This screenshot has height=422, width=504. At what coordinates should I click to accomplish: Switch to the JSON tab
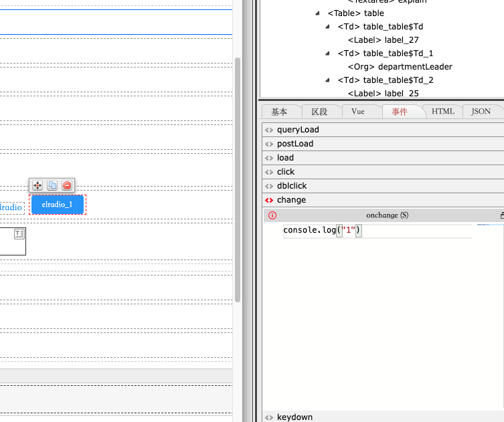point(481,112)
